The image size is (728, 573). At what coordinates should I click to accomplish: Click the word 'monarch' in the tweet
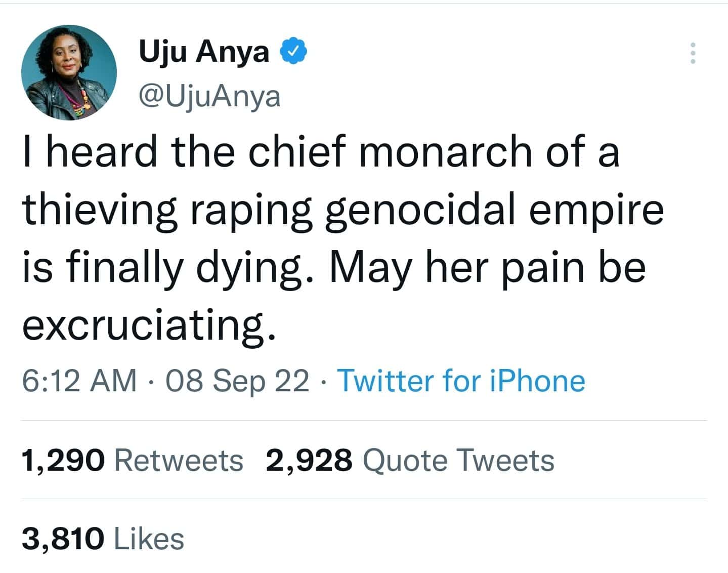coord(445,152)
